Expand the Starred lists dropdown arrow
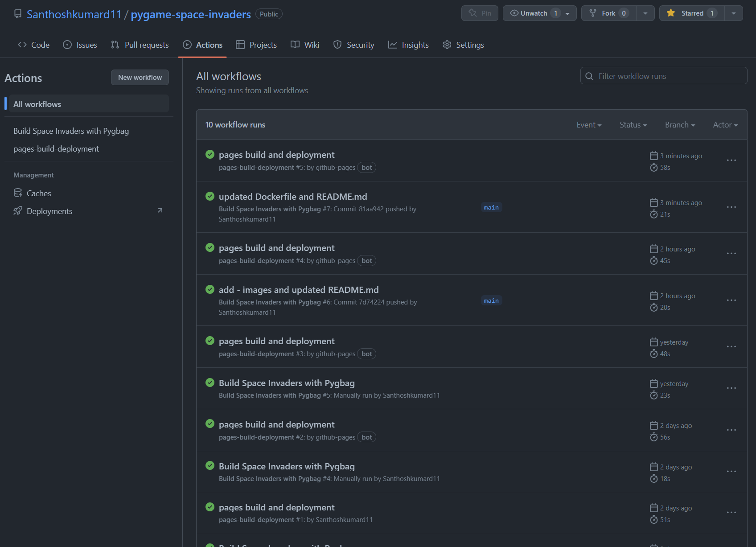Viewport: 756px width, 547px height. click(x=734, y=13)
